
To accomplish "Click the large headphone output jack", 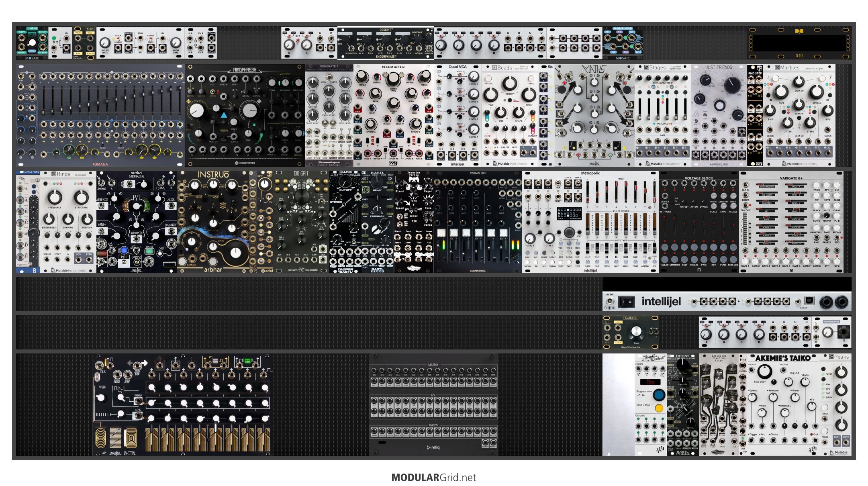I will click(x=843, y=332).
